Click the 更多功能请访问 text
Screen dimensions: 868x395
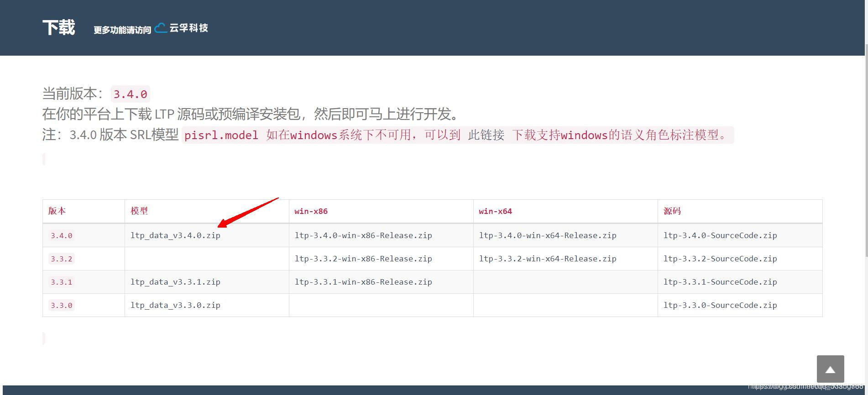pyautogui.click(x=122, y=30)
